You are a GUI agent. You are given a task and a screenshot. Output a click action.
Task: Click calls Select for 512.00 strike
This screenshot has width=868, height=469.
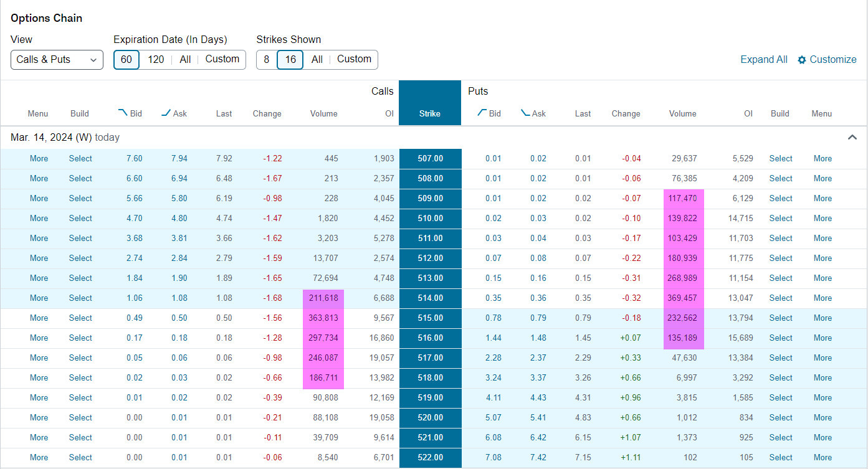(x=80, y=258)
